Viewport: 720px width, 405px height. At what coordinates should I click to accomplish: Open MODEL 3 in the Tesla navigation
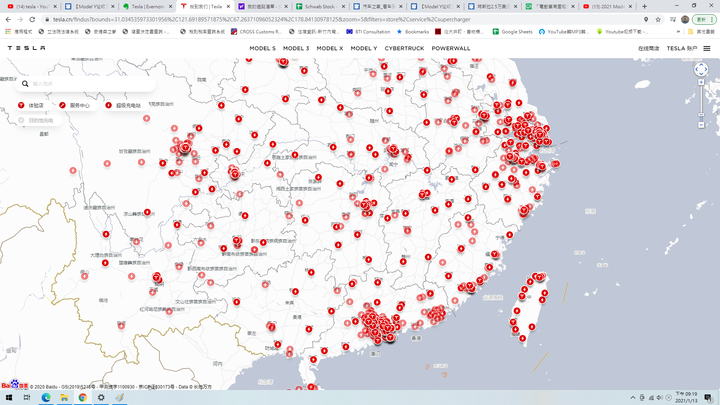tap(296, 48)
